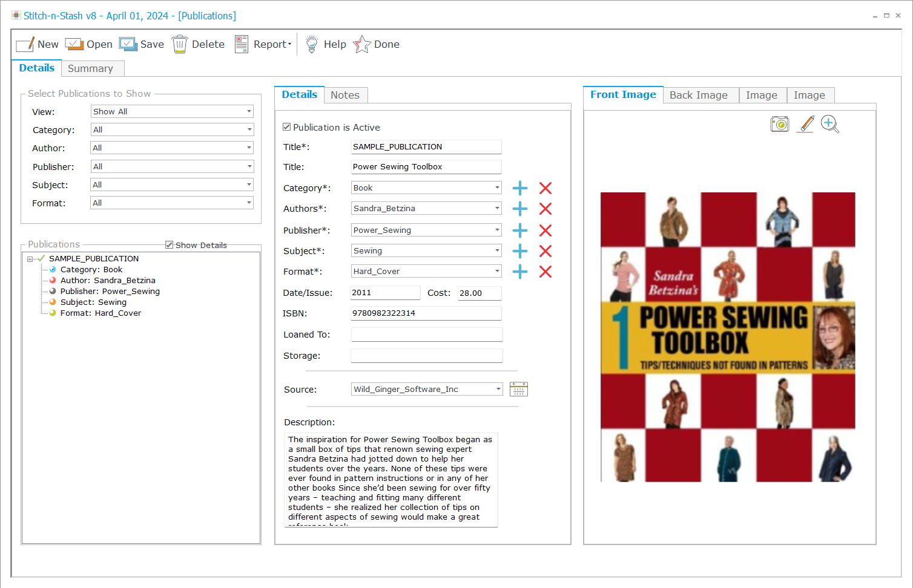Select the center panel Details tab

click(x=300, y=94)
